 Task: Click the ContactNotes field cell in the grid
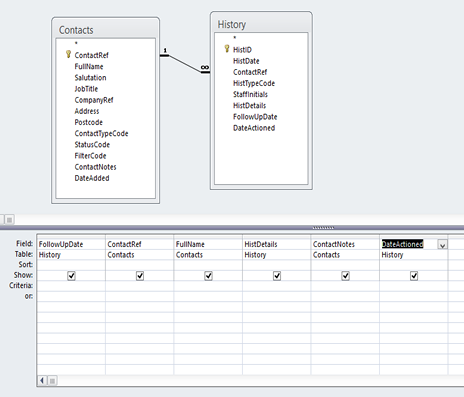[x=345, y=244]
